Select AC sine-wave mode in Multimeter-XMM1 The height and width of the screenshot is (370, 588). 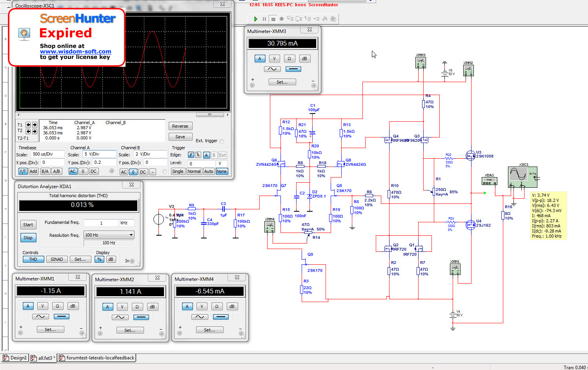[40, 317]
